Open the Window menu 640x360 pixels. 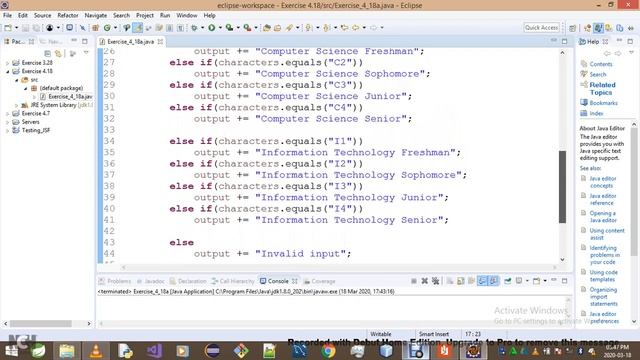tap(187, 15)
